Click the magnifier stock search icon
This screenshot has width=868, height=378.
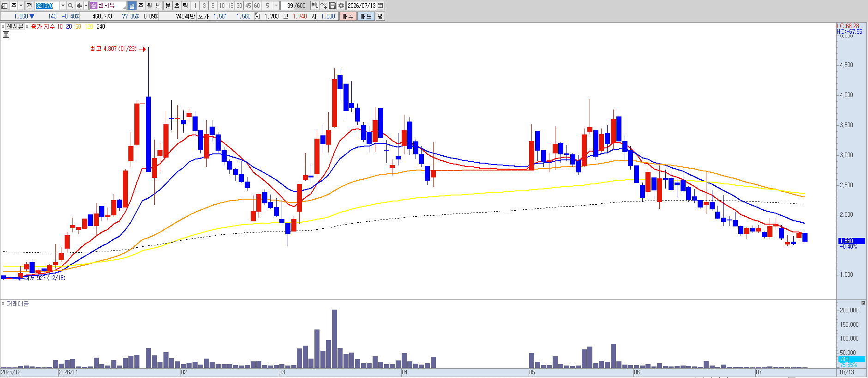(70, 6)
